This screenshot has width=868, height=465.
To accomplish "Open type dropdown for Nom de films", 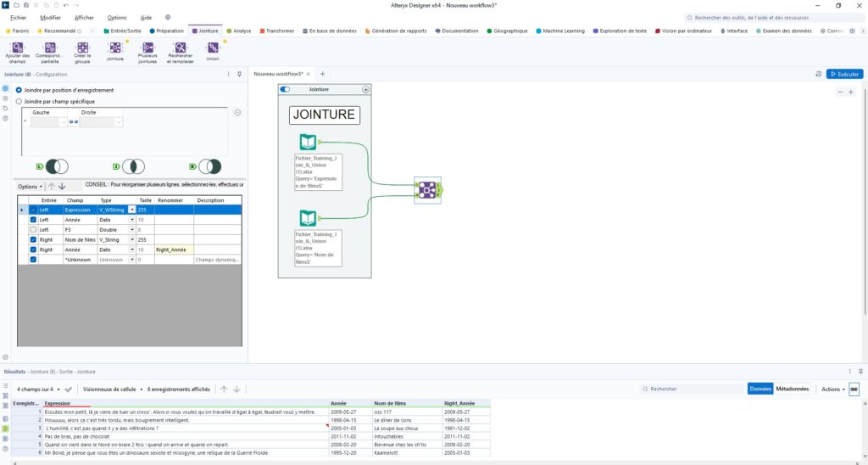I will pyautogui.click(x=131, y=240).
